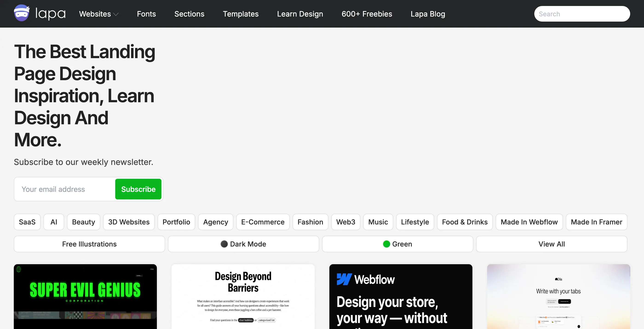The height and width of the screenshot is (329, 644).
Task: Filter by E-Commerce tag
Action: 263,222
